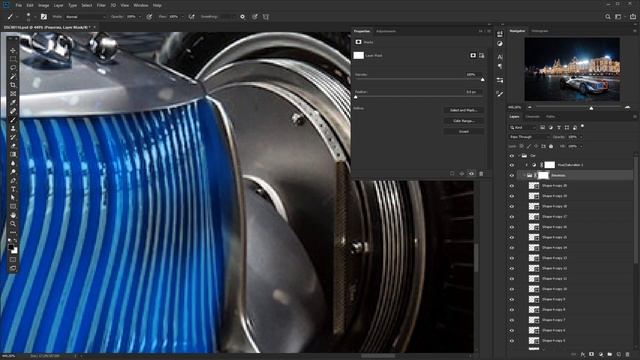Switch to the Channels tab
Screen dimensions: 640x360
pyautogui.click(x=532, y=117)
